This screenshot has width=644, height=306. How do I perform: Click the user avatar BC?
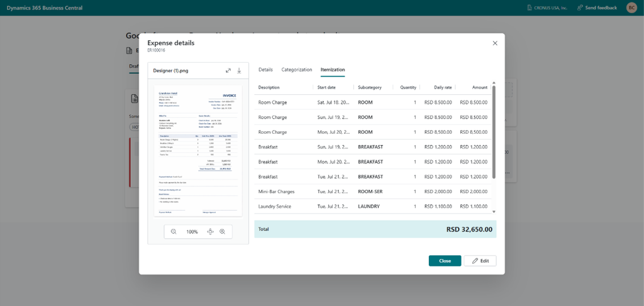tap(631, 8)
